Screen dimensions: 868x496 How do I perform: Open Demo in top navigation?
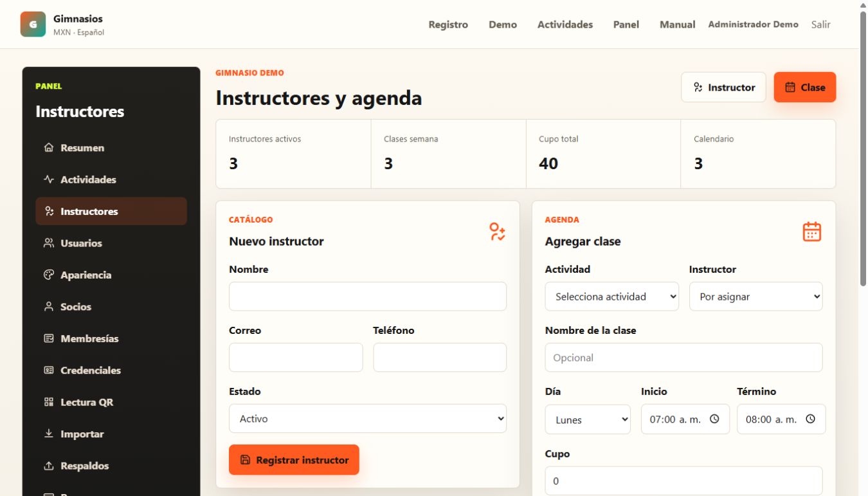pos(503,24)
